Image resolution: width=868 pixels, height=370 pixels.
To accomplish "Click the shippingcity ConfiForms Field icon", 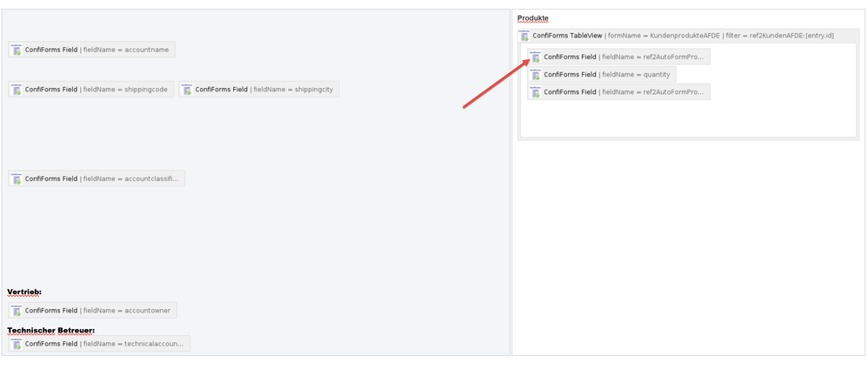I will point(186,89).
